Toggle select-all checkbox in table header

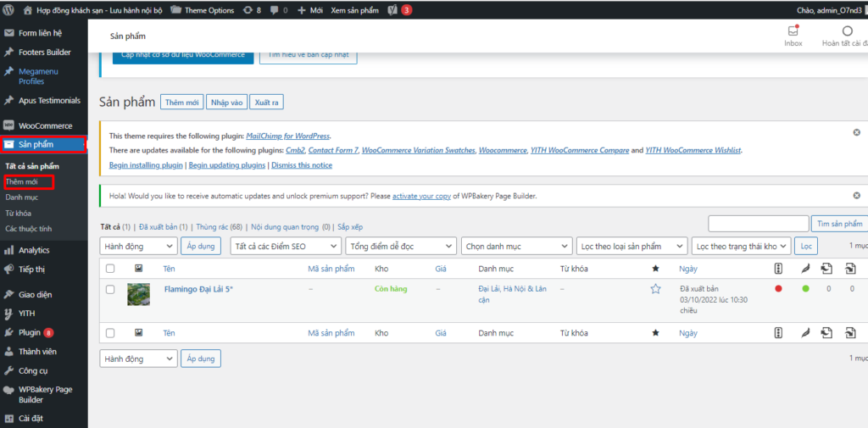(x=110, y=269)
